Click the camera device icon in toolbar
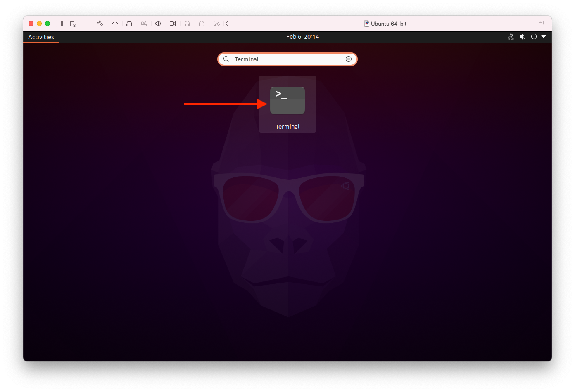Screen dimensions: 575x392 point(173,24)
